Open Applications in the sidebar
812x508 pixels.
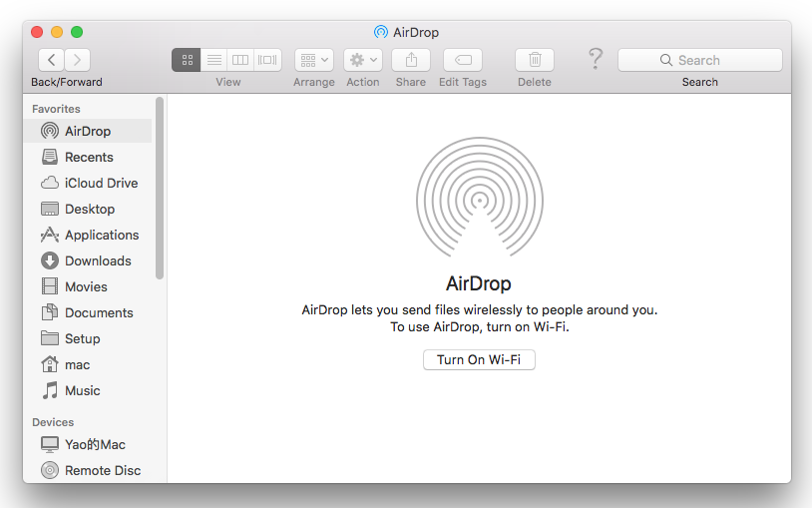88,235
